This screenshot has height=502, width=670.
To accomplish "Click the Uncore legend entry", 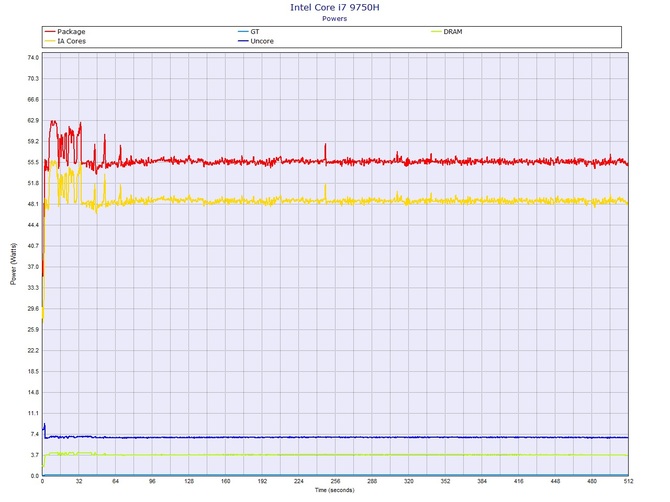I will tap(256, 41).
